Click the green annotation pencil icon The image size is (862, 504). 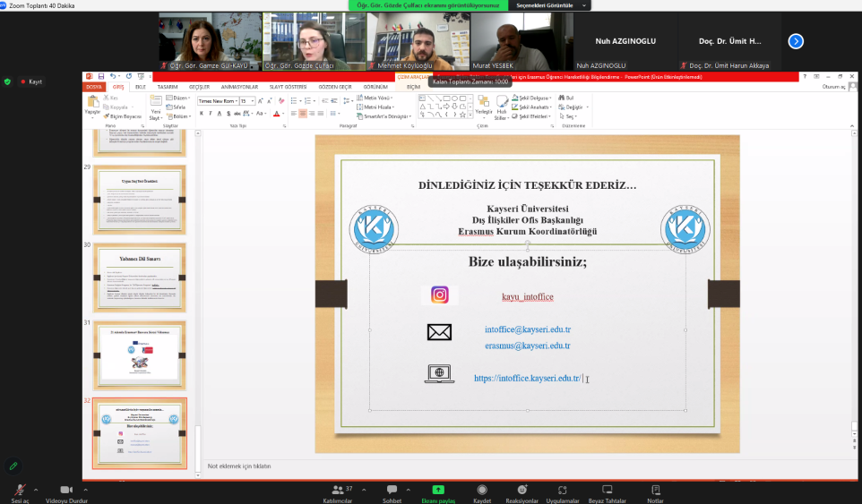(13, 466)
